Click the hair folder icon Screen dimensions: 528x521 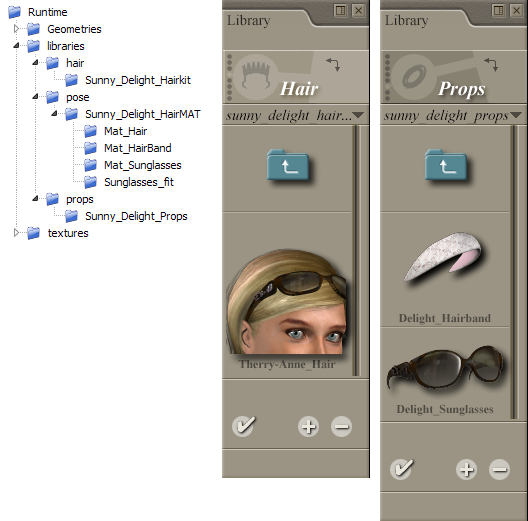pyautogui.click(x=52, y=63)
